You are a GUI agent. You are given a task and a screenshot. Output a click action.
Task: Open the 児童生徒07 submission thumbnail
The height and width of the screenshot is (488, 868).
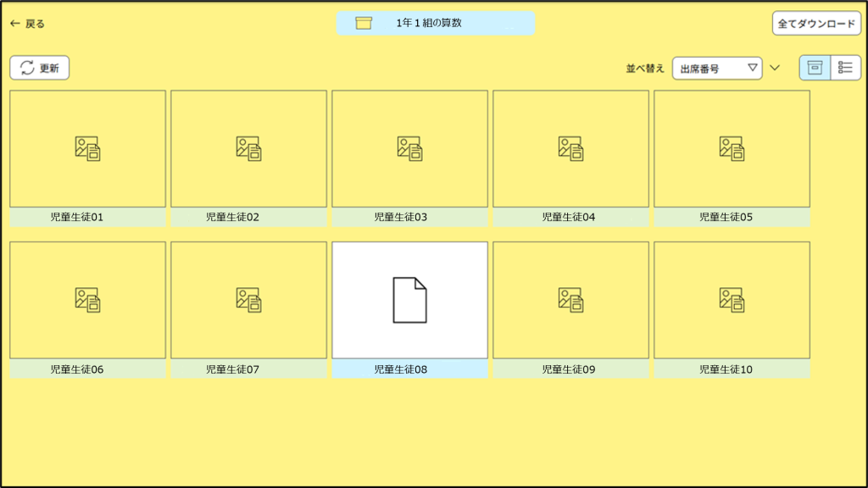248,300
